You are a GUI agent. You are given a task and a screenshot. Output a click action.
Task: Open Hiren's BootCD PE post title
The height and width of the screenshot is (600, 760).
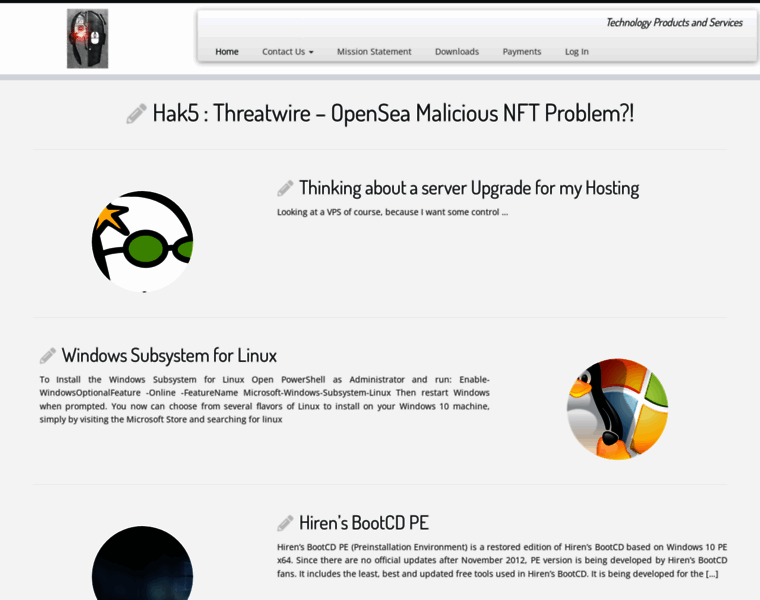[x=364, y=523]
